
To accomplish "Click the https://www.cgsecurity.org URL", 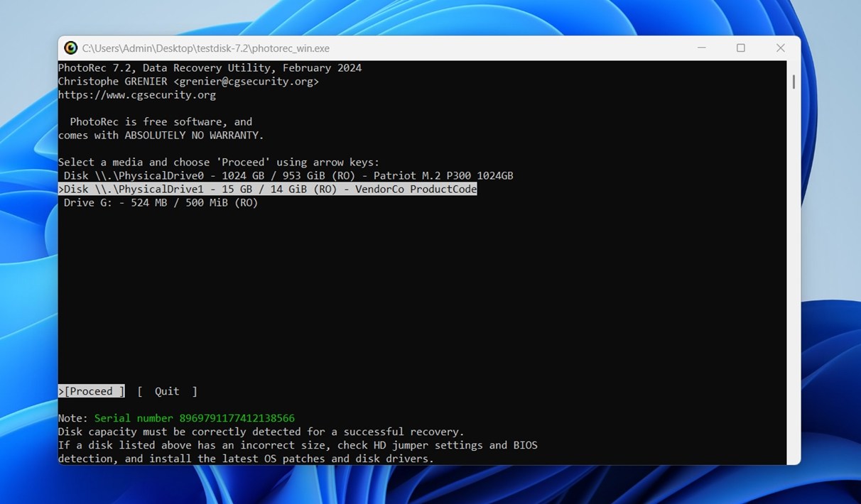I will point(136,95).
